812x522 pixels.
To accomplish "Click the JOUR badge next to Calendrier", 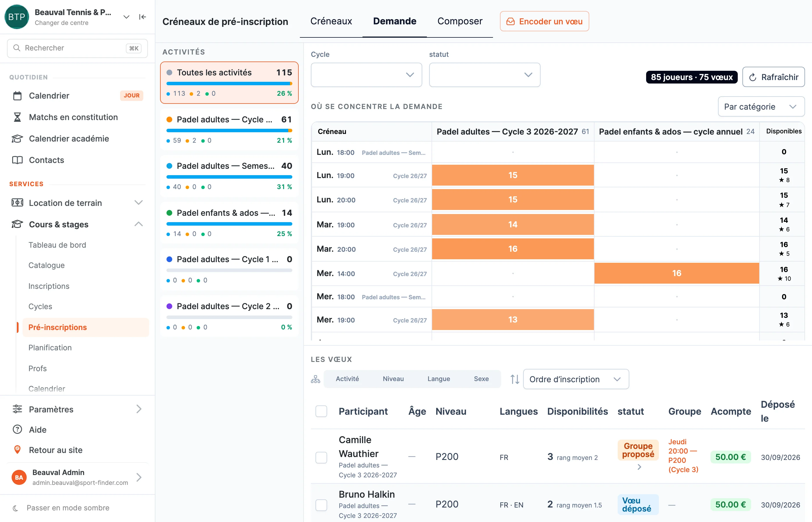I will point(131,96).
